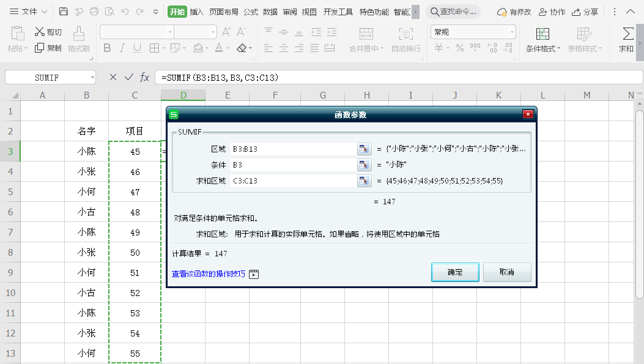Toggle Bold formatting
The image size is (644, 364).
(107, 48)
